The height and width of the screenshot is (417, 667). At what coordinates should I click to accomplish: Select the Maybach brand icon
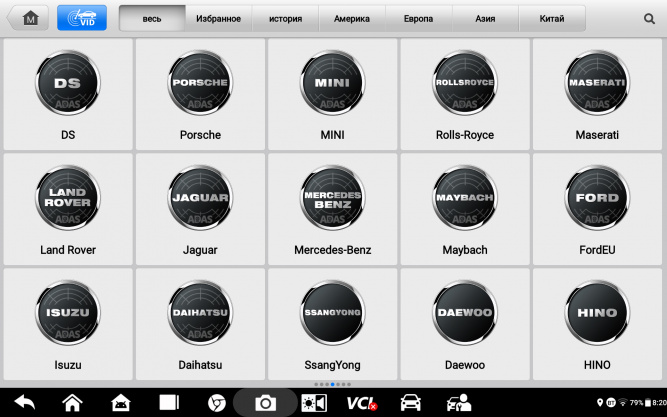[x=465, y=198]
